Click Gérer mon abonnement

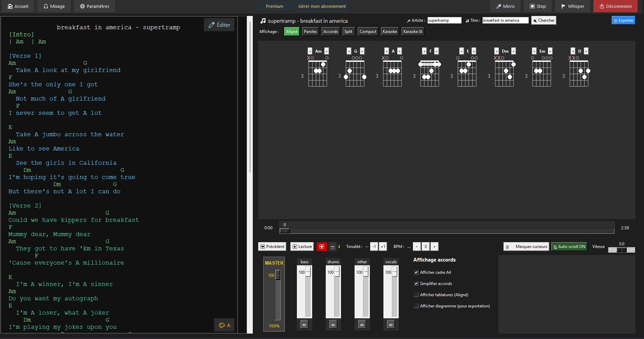tap(322, 6)
